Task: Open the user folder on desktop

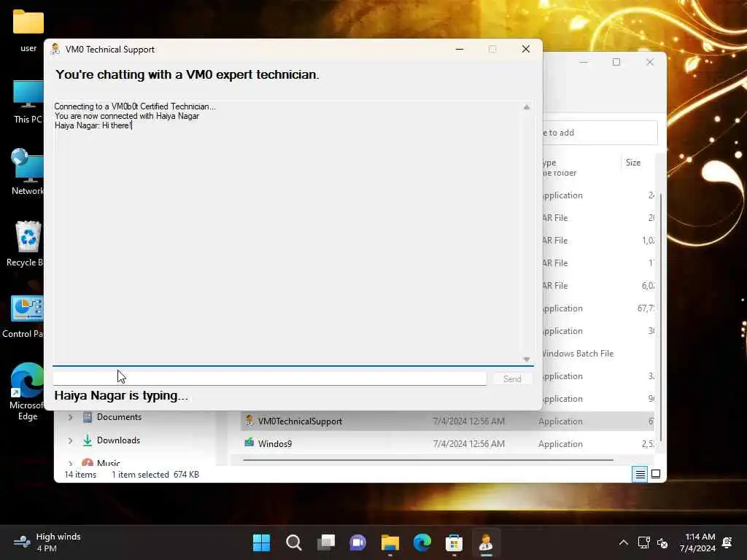Action: pyautogui.click(x=28, y=31)
